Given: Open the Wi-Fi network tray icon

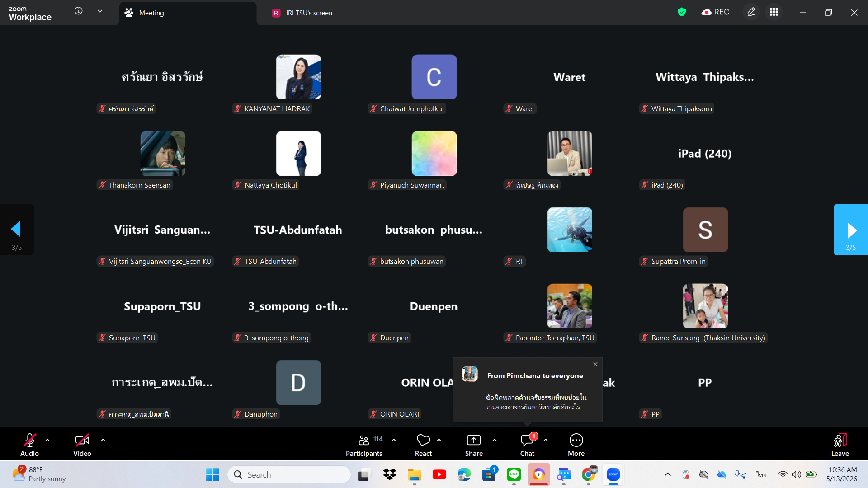Looking at the screenshot, I should (x=783, y=475).
